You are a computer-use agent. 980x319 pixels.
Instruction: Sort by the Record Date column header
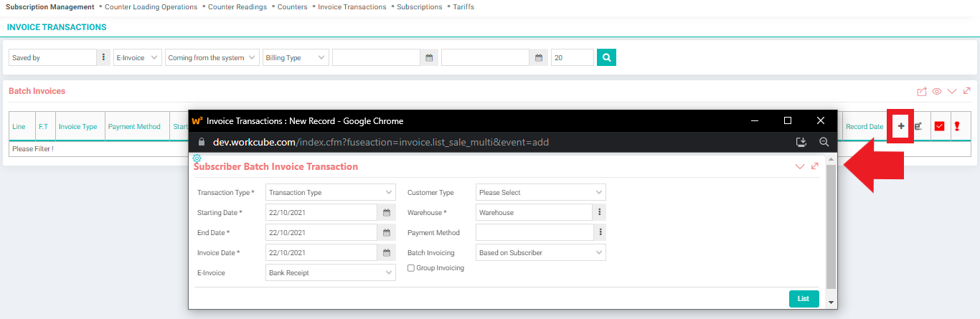pos(864,127)
